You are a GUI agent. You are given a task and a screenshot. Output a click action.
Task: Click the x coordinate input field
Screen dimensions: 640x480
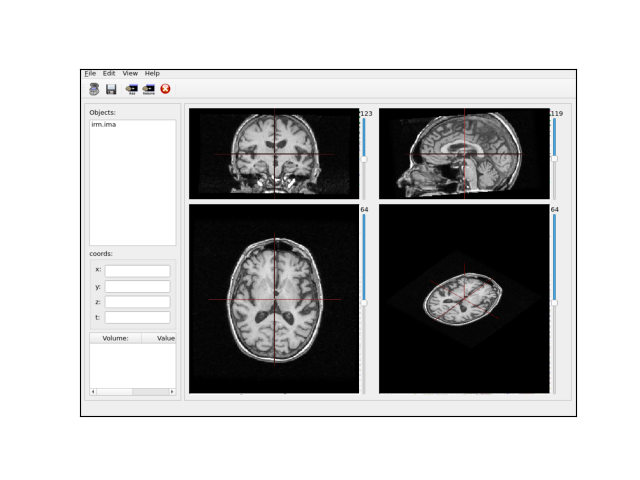[138, 271]
